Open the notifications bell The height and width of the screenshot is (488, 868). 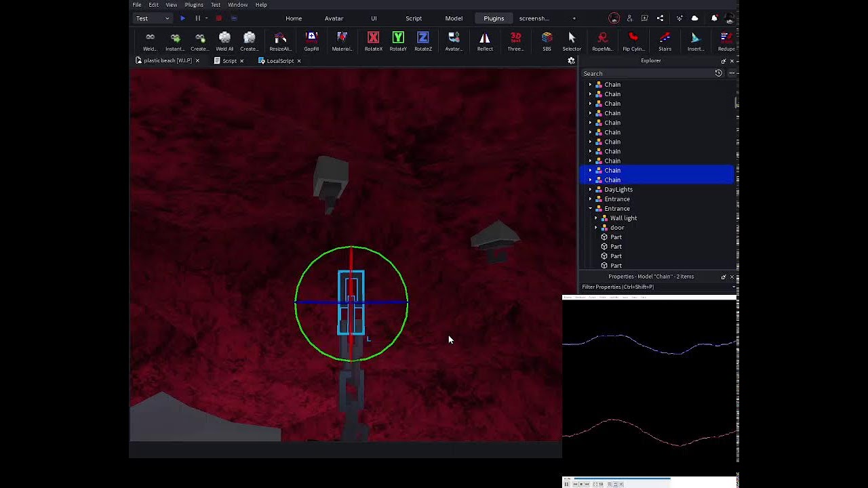[714, 18]
